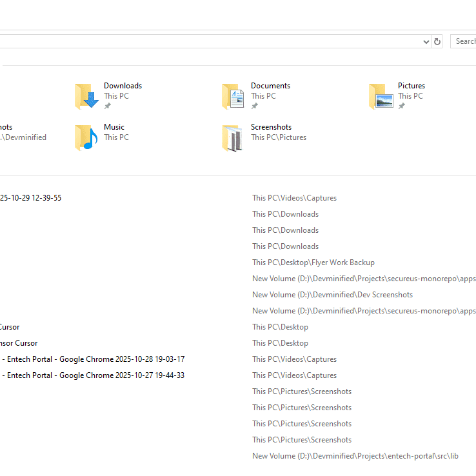Click the refresh button beside address bar
Viewport: 476px width, 476px height.
(437, 41)
